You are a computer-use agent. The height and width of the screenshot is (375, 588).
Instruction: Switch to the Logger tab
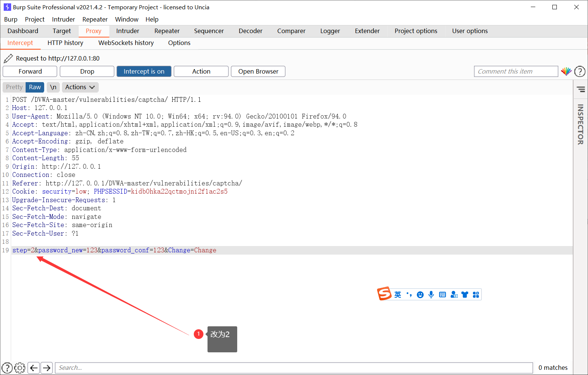point(330,31)
